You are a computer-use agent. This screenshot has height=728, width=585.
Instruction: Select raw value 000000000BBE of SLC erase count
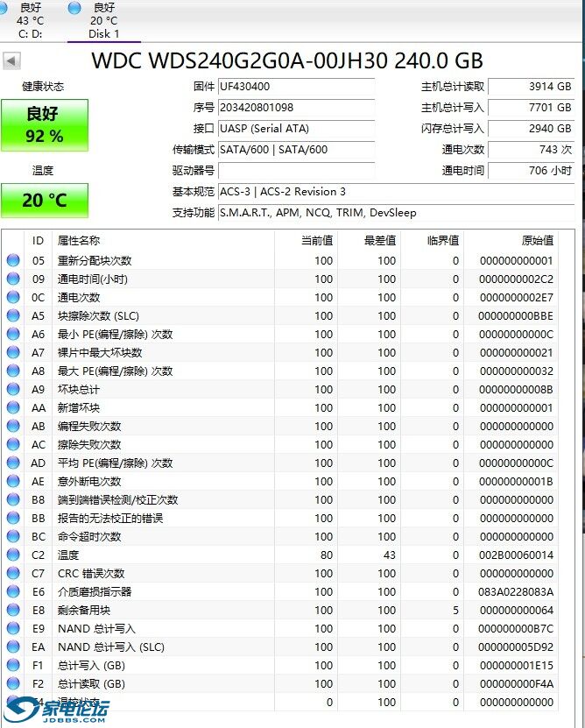coord(517,315)
